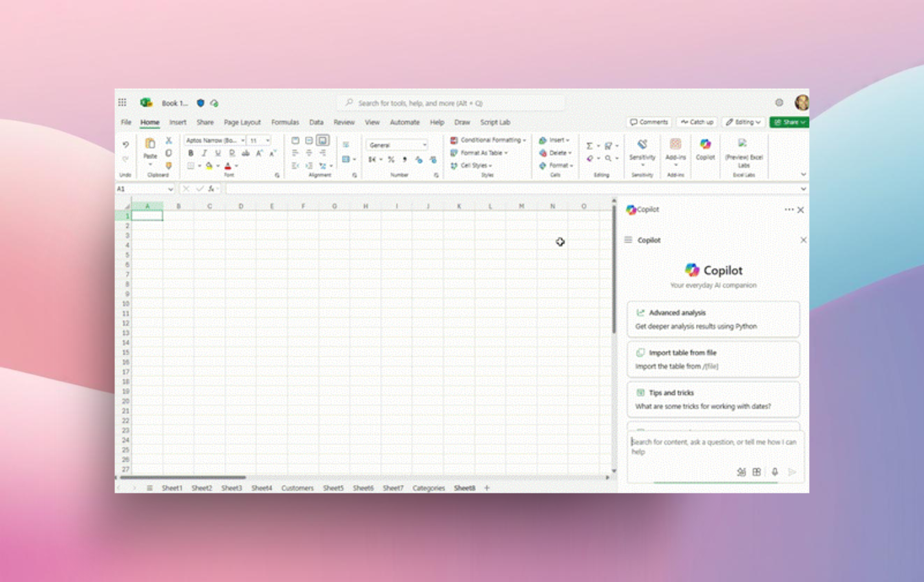The height and width of the screenshot is (582, 924).
Task: Open the font size dropdown
Action: click(x=268, y=140)
